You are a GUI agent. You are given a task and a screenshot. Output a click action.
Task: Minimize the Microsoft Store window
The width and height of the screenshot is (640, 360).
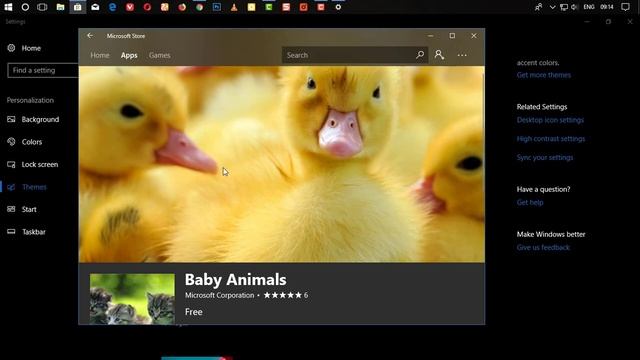pos(430,36)
